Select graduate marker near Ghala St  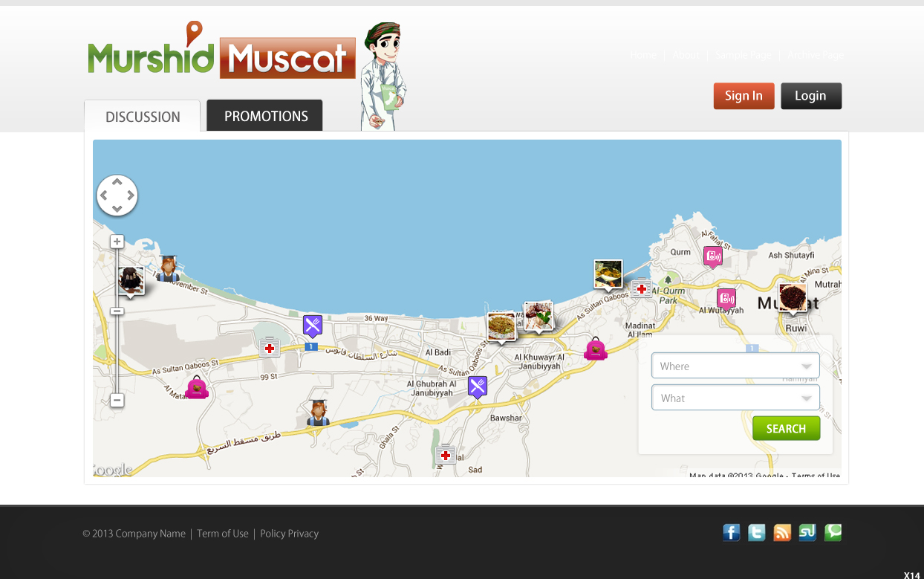318,413
